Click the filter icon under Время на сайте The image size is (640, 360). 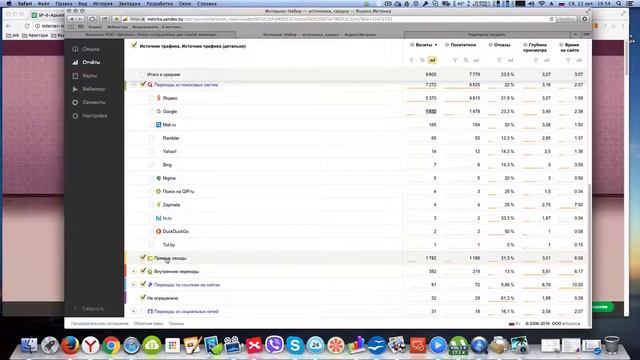pos(568,60)
